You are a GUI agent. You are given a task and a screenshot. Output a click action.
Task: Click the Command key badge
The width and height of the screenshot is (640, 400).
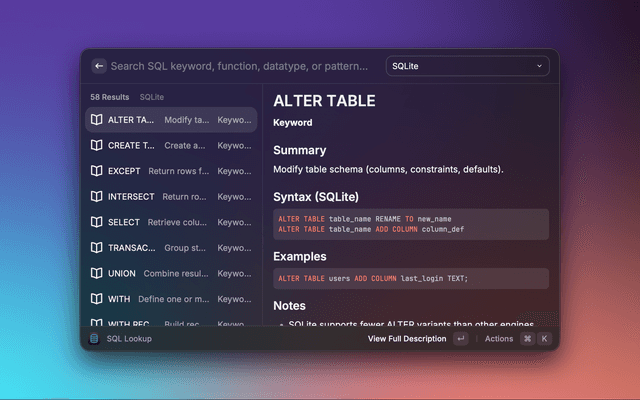[x=527, y=339]
